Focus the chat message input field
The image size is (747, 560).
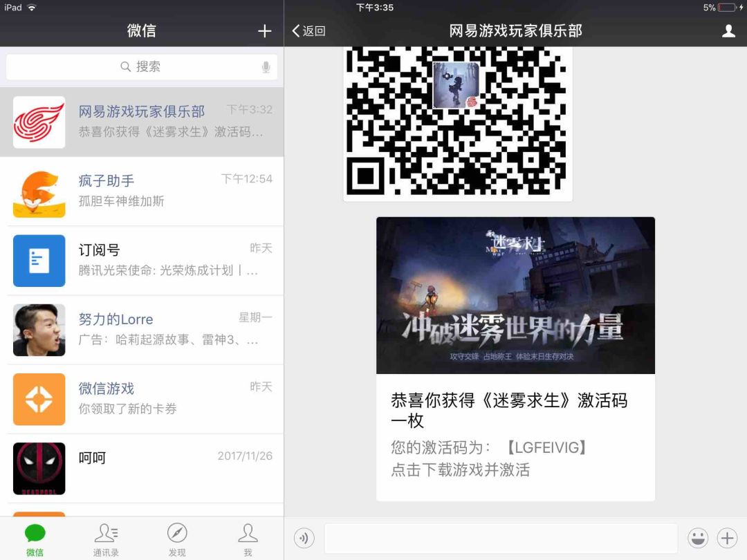tap(501, 539)
